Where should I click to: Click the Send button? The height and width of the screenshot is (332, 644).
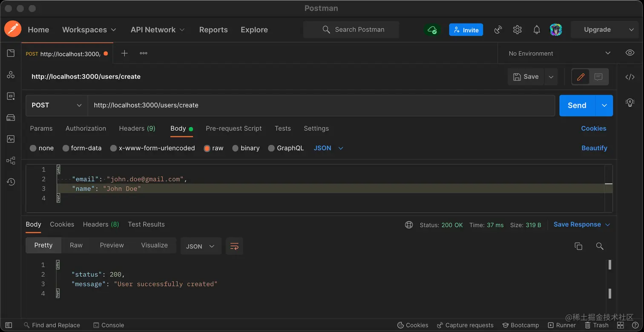coord(576,105)
